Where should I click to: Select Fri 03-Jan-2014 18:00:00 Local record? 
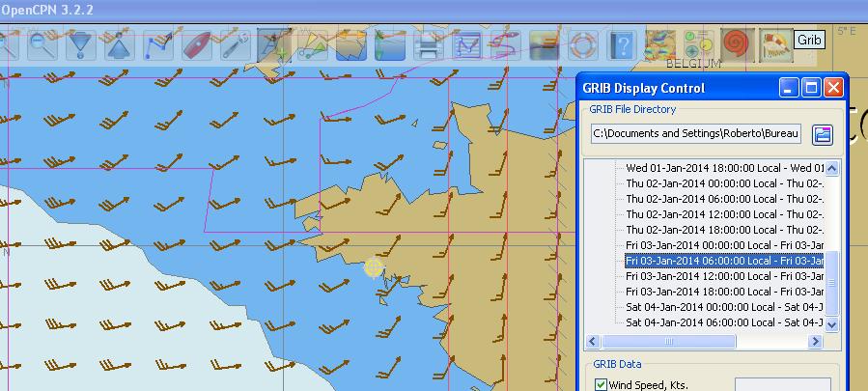pos(725,292)
